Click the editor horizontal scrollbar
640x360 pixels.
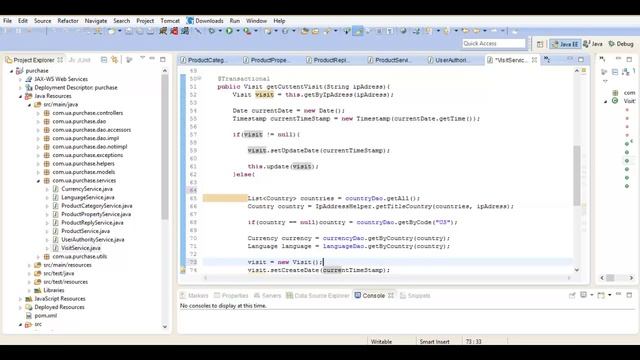[x=387, y=278]
